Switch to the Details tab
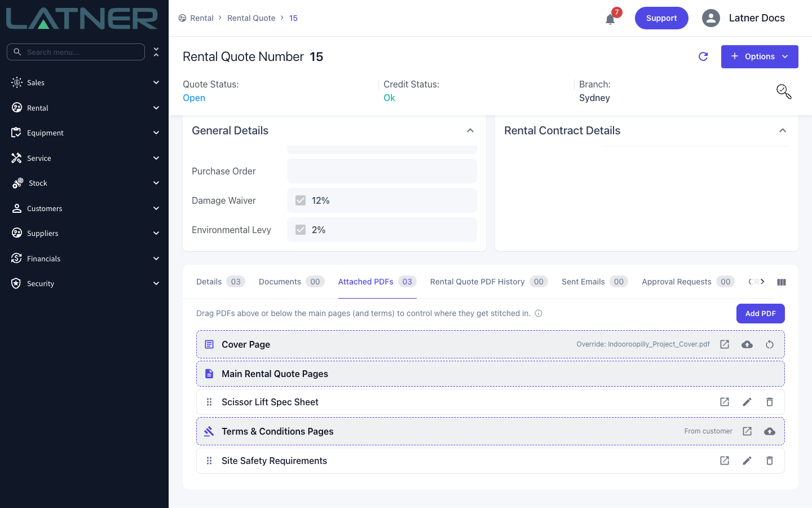This screenshot has width=812, height=508. point(220,282)
